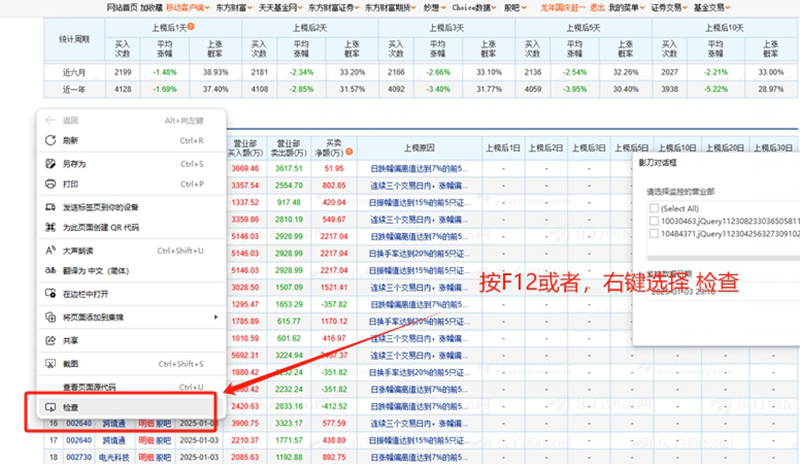Select the 近六月 row label
The height and width of the screenshot is (464, 800).
pos(74,72)
